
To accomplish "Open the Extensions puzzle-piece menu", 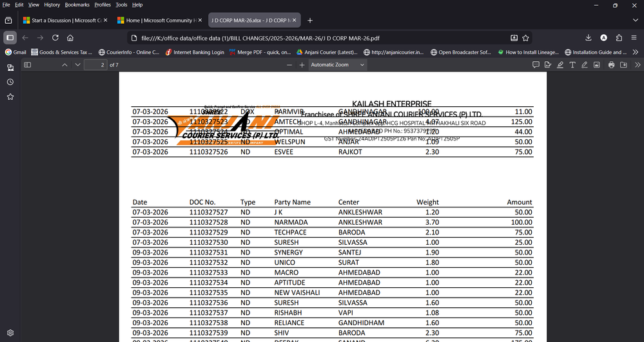I will coord(619,38).
